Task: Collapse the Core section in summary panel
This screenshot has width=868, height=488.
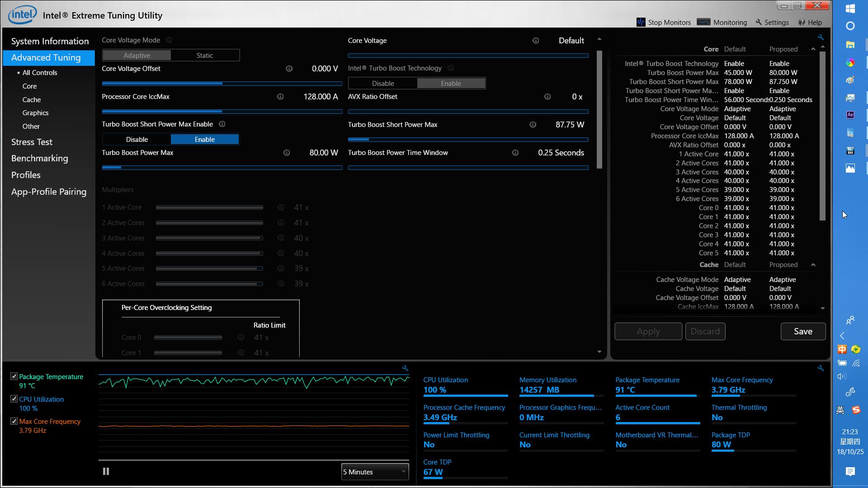Action: pyautogui.click(x=813, y=49)
